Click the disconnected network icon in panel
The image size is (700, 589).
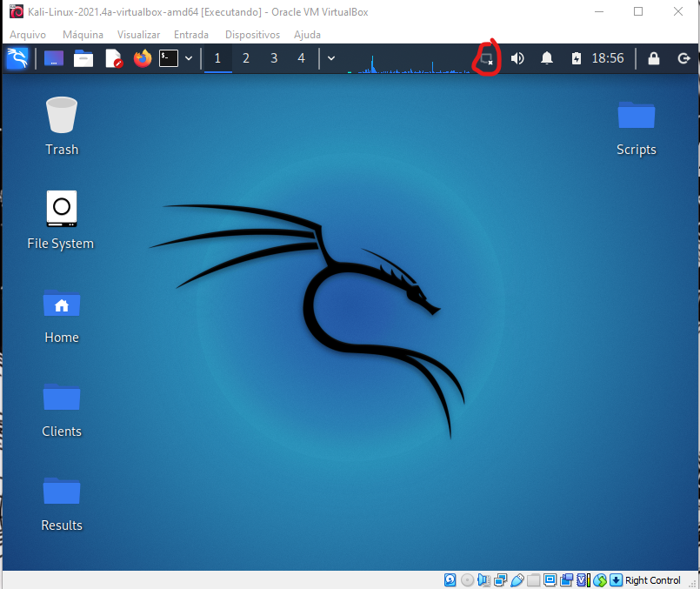pos(487,59)
